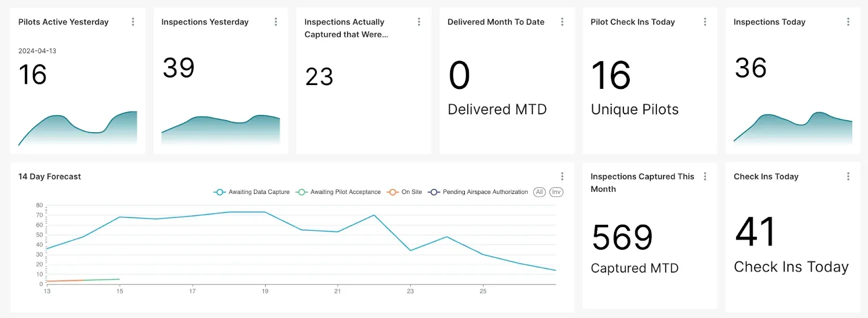Viewport: 868px width, 318px height.
Task: Click the value 36 on Inspections Today
Action: (751, 68)
